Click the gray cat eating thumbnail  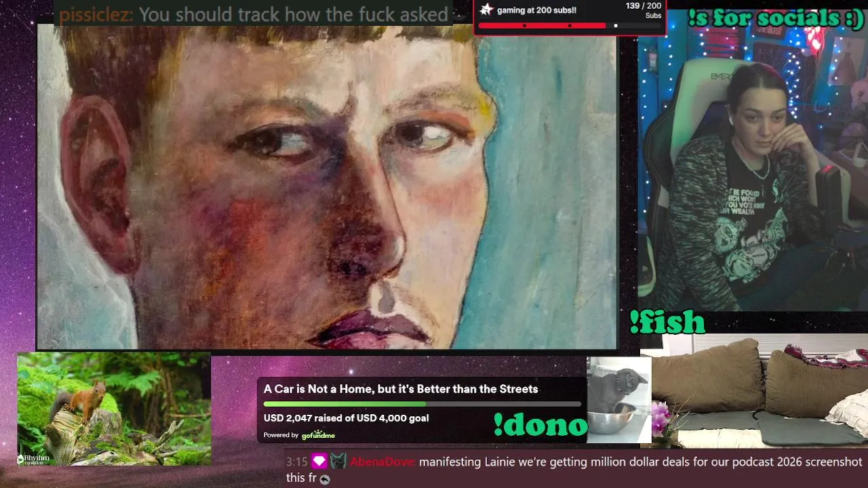pyautogui.click(x=618, y=400)
